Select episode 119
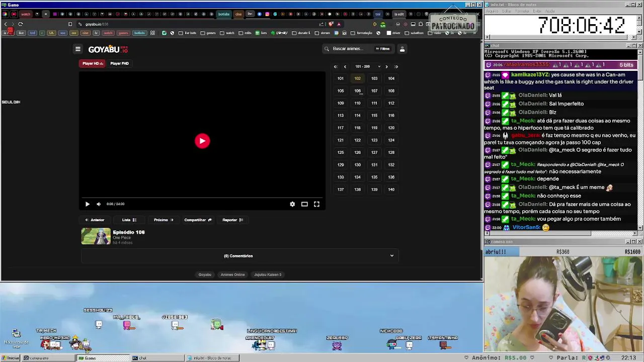The image size is (644, 362). coord(374,128)
